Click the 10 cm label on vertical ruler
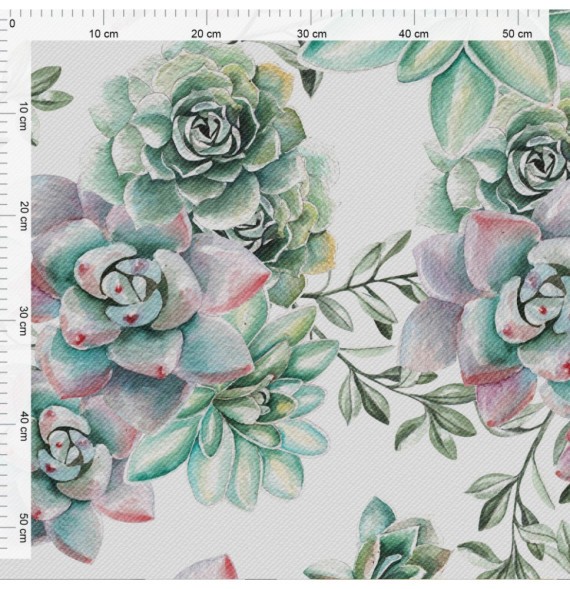The width and height of the screenshot is (570, 589). 23,116
